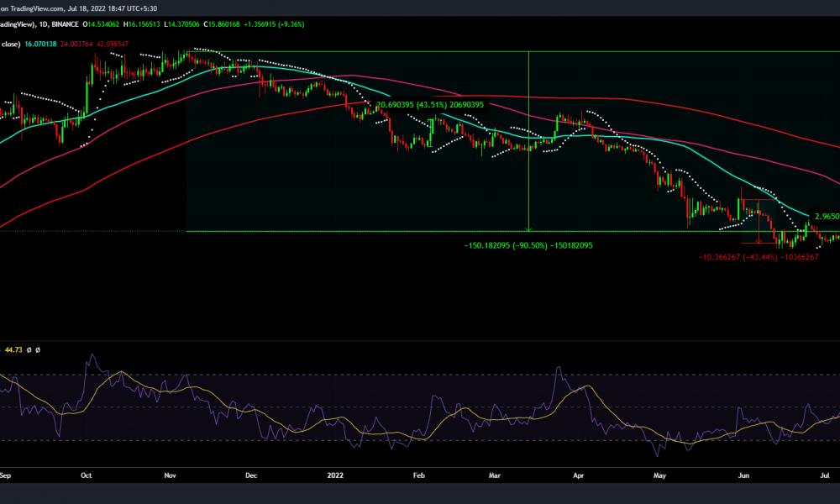
Task: Click the 2022 label on time axis
Action: (x=335, y=475)
